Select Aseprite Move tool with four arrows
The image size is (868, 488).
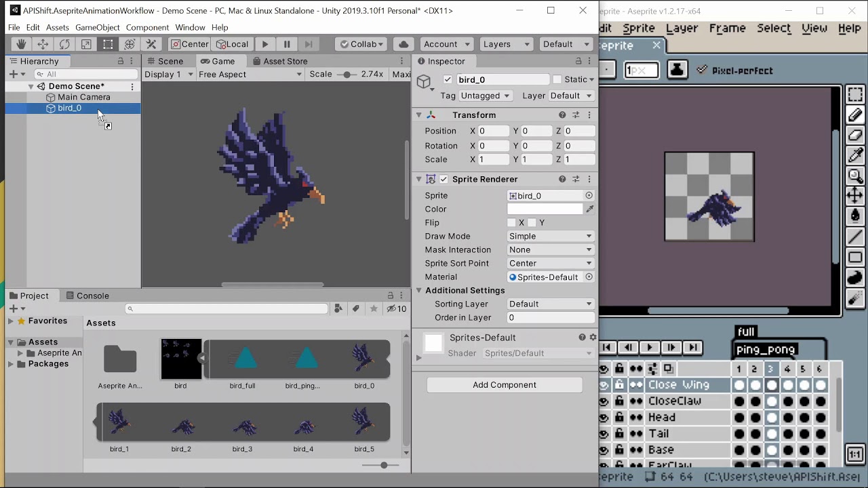pos(855,197)
